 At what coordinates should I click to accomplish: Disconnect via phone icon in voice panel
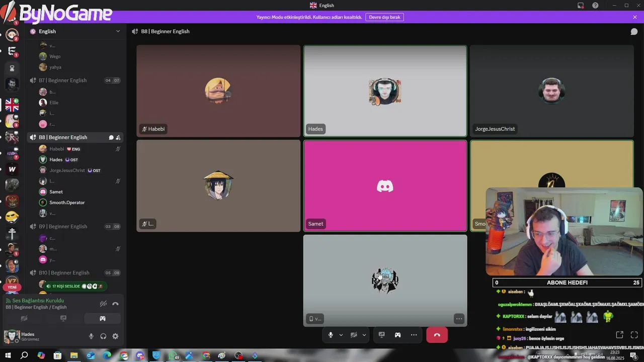115,304
